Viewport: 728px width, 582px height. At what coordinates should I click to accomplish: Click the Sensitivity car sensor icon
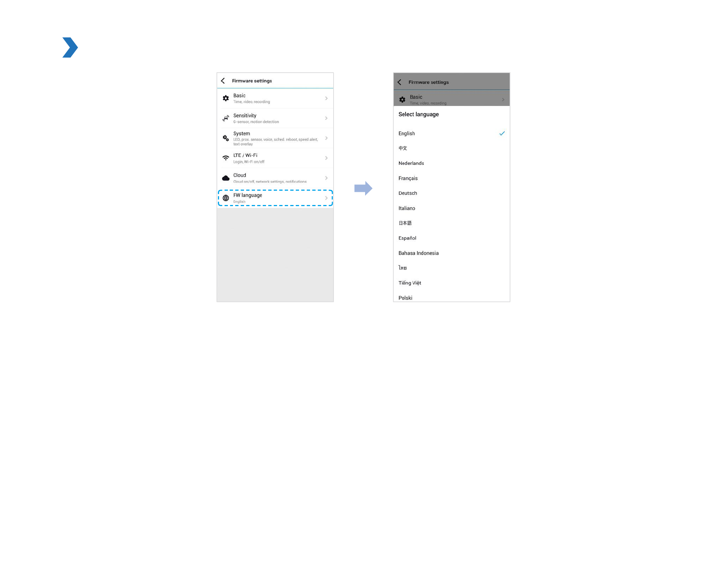226,118
